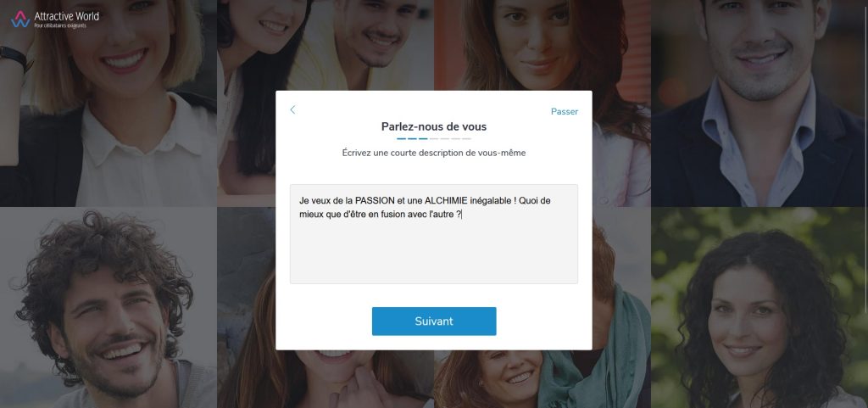Viewport: 868px width, 408px height.
Task: Click the Attractive World heart logo
Action: pos(20,20)
